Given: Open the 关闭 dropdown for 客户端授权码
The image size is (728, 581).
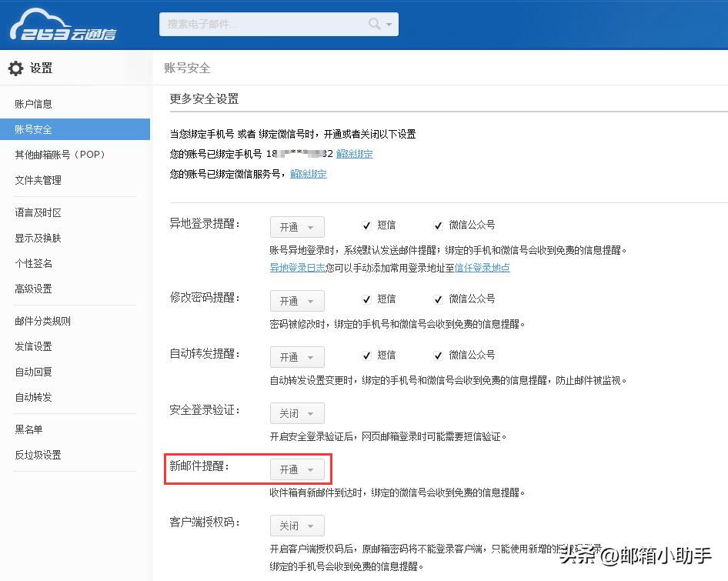Looking at the screenshot, I should (297, 526).
